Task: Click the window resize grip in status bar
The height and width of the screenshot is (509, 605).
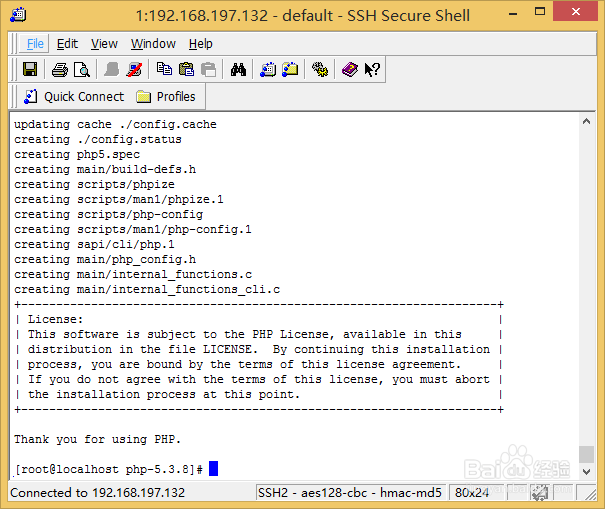Action: pyautogui.click(x=591, y=495)
